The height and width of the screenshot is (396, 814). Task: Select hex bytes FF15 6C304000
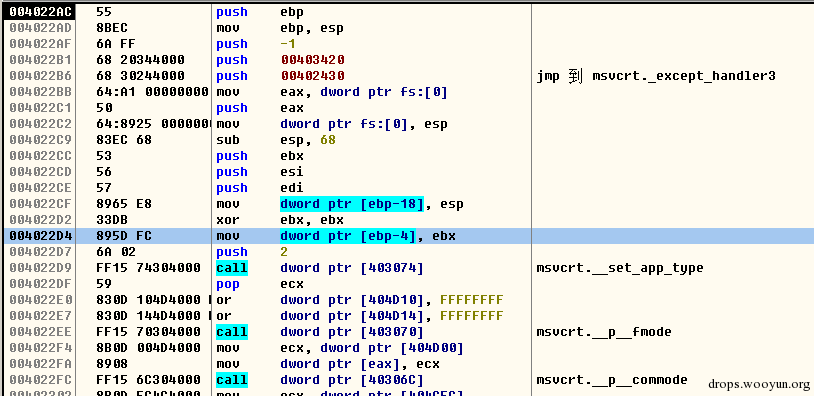148,380
